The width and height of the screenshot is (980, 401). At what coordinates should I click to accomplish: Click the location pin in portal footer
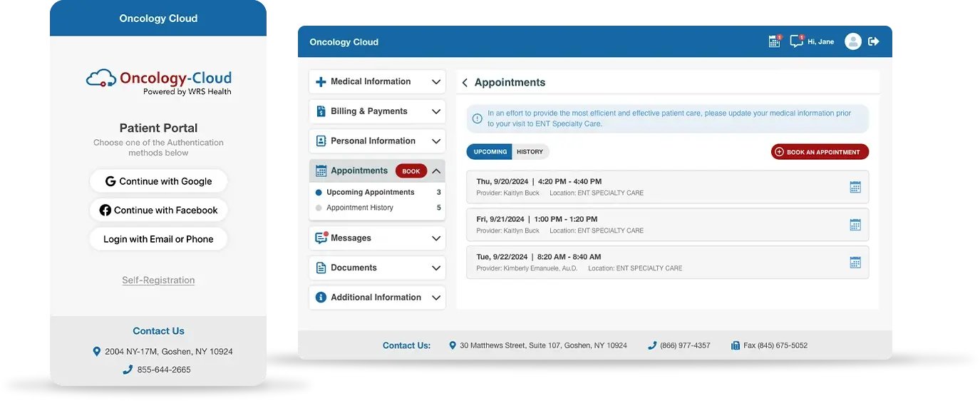click(453, 345)
